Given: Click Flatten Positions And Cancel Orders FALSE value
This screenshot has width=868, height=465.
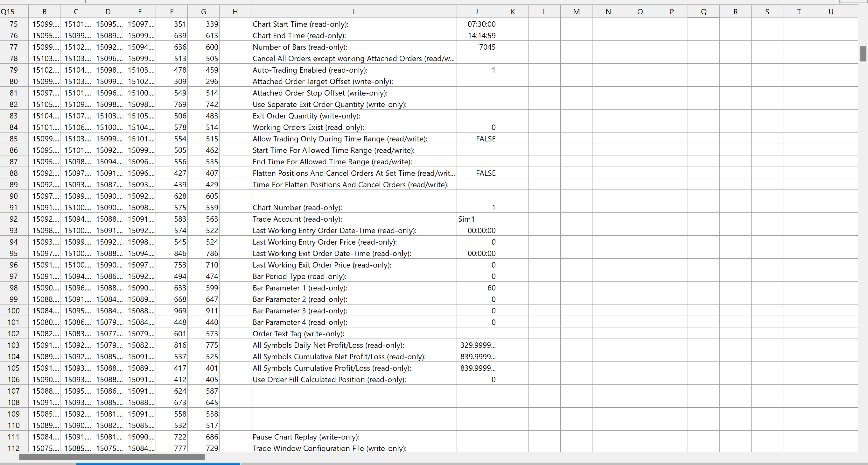Looking at the screenshot, I should [476, 173].
